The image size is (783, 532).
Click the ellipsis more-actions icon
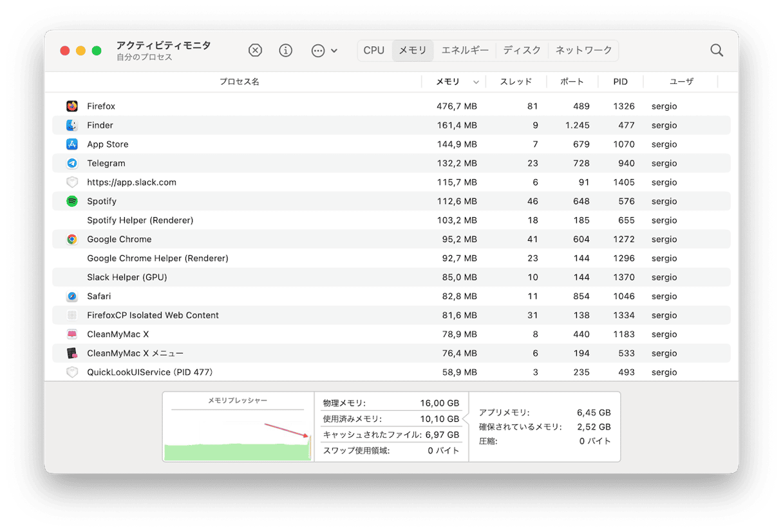(x=318, y=50)
